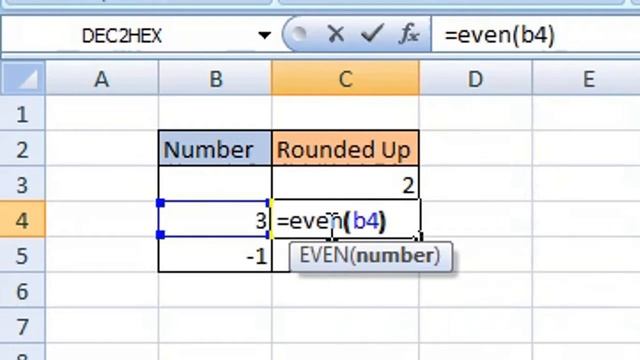Select row 3 header
Screen dimensions: 640x360
tap(22, 184)
